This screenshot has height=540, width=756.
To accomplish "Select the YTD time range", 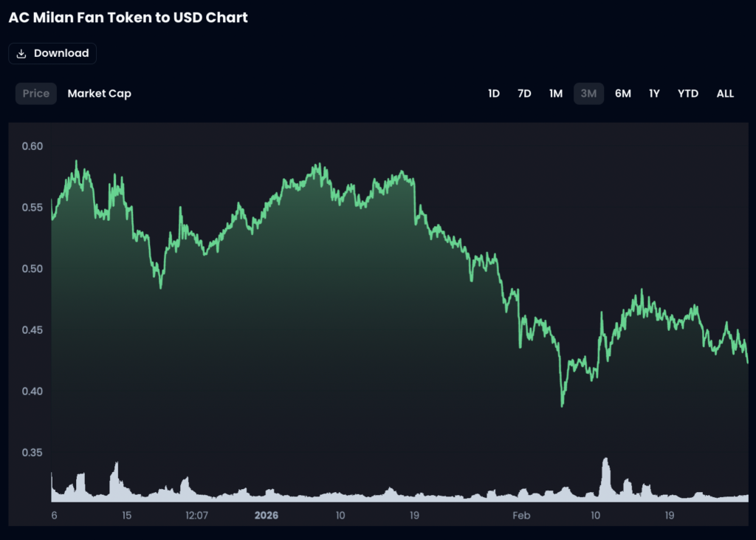I will click(x=688, y=94).
